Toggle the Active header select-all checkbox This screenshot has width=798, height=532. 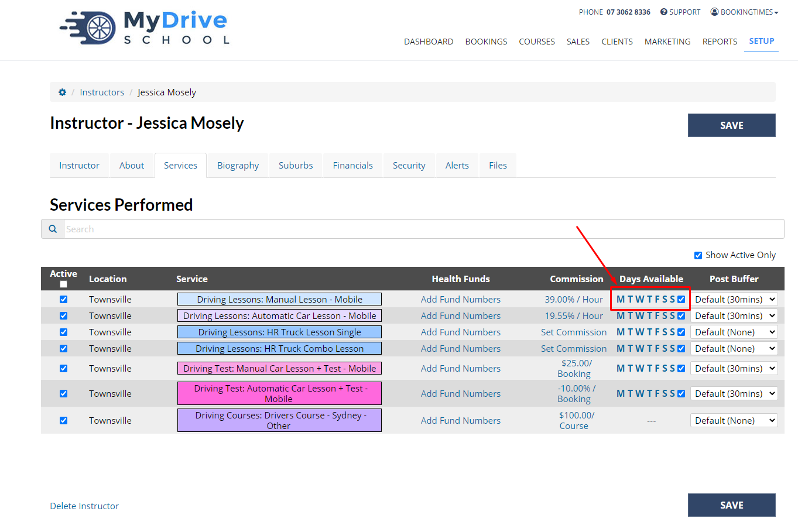[x=63, y=284]
